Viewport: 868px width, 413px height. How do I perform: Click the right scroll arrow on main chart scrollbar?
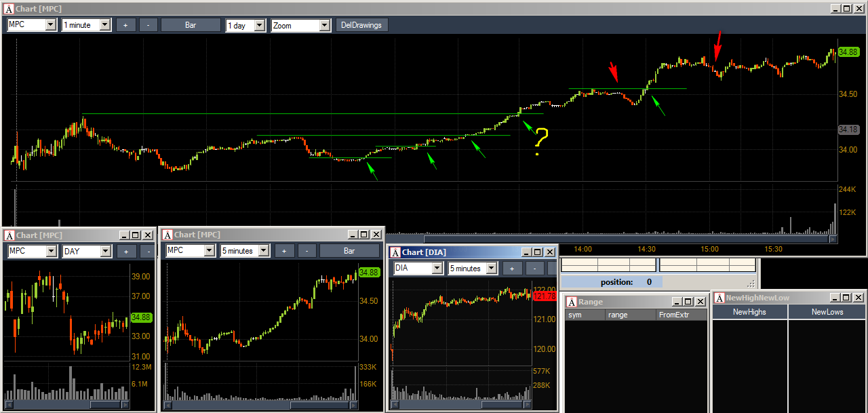coord(833,239)
